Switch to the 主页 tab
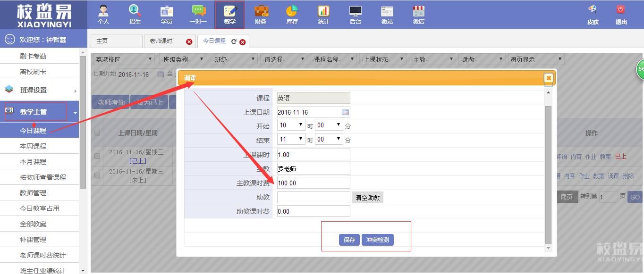Viewport: 644px width, 274px height. coord(116,41)
